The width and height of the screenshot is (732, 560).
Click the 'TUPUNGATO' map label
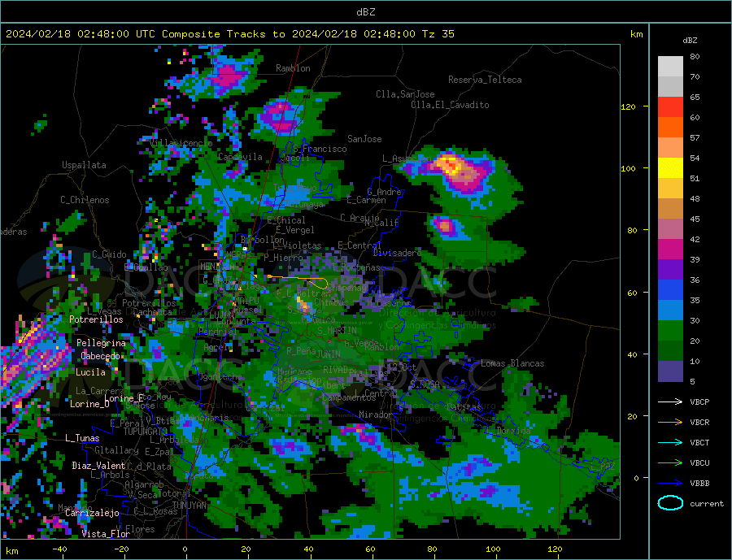tap(146, 432)
